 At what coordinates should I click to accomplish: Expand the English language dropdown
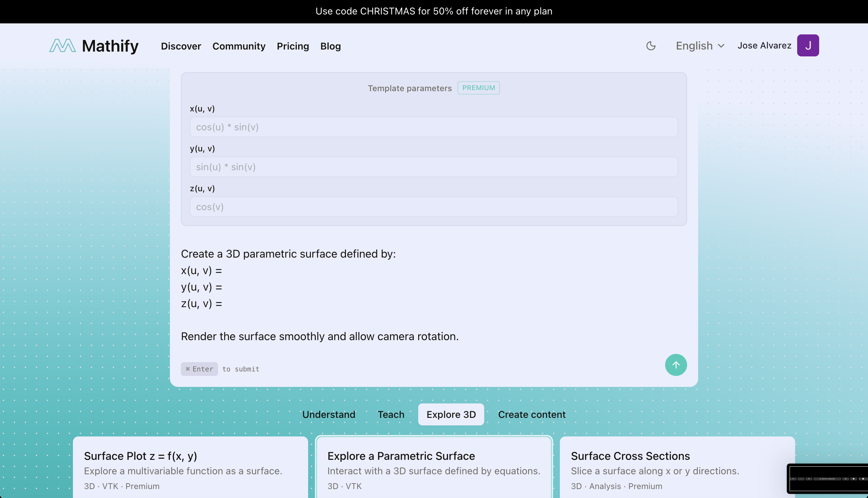[699, 46]
